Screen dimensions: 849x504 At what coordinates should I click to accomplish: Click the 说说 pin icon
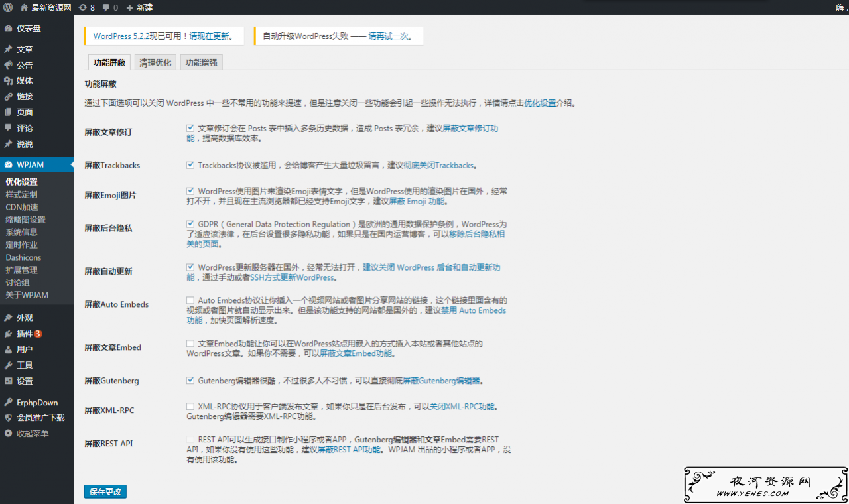[x=8, y=144]
